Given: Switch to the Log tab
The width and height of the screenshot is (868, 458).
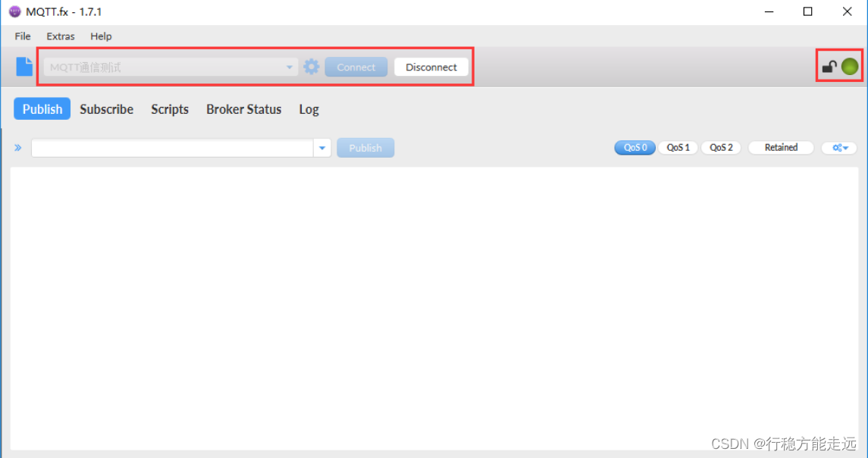Looking at the screenshot, I should pyautogui.click(x=309, y=109).
